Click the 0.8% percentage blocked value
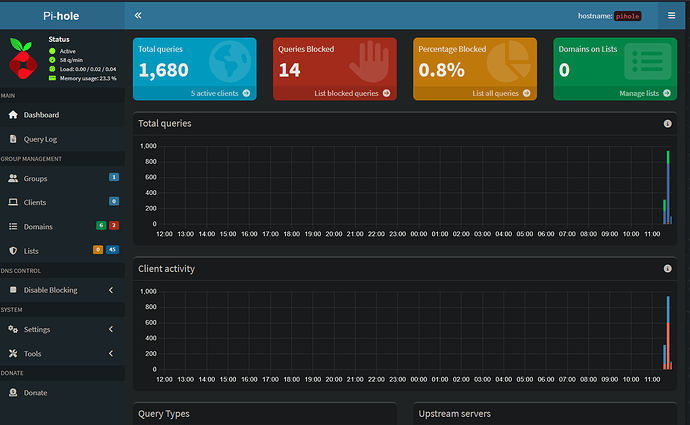This screenshot has width=690, height=425. coord(441,70)
